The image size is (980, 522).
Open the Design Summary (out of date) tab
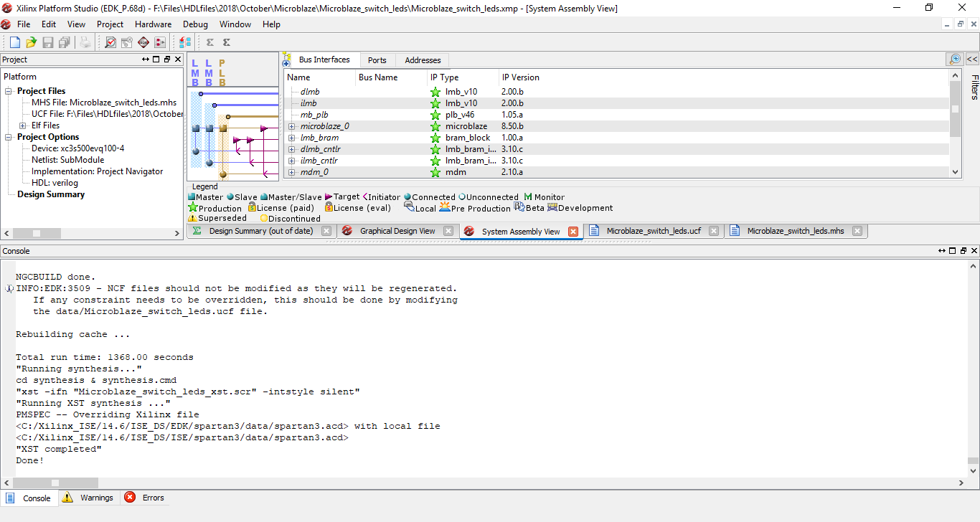[x=261, y=231]
